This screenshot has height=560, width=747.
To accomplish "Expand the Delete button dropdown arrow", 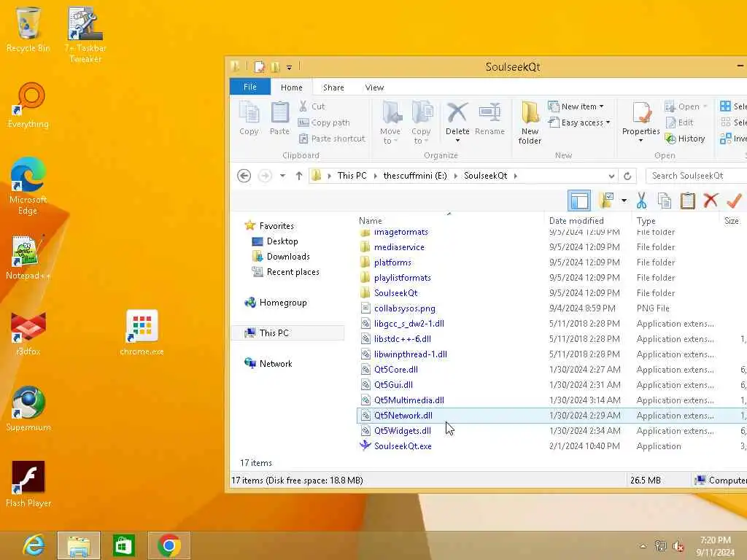I will [x=457, y=141].
